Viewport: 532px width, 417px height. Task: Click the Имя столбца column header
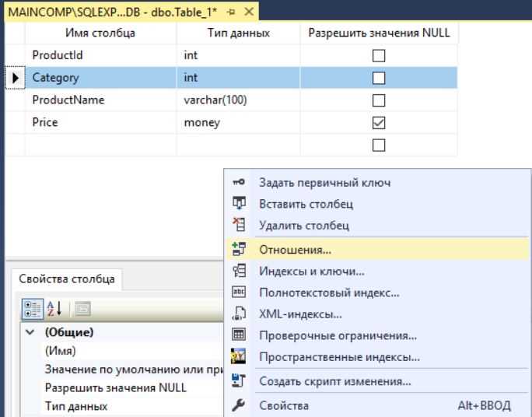(x=100, y=33)
